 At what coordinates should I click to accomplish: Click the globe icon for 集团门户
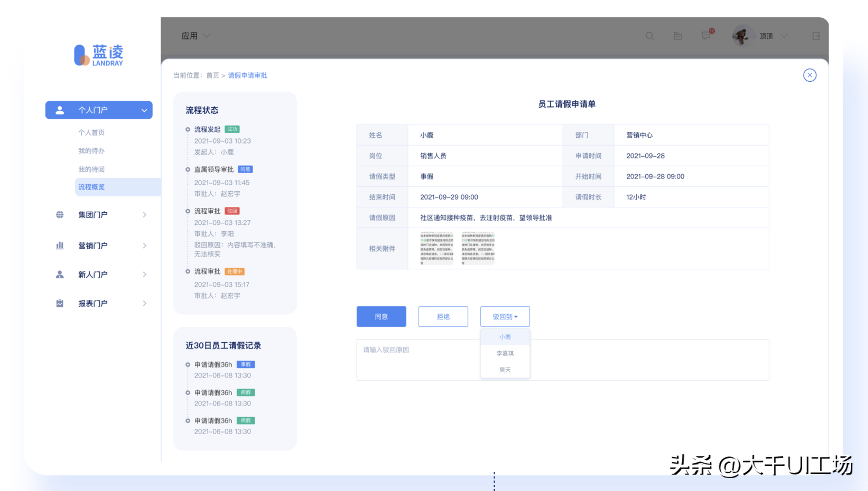click(60, 215)
